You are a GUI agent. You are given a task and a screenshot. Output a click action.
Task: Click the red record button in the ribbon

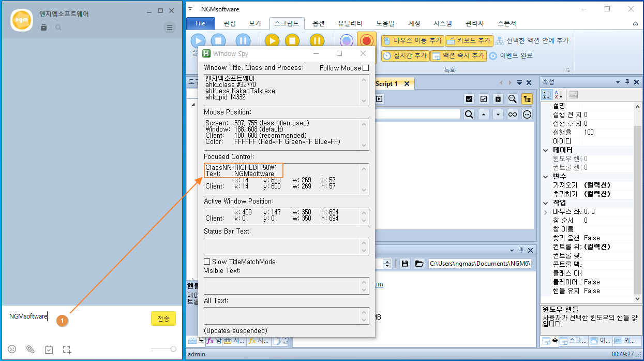(x=367, y=41)
